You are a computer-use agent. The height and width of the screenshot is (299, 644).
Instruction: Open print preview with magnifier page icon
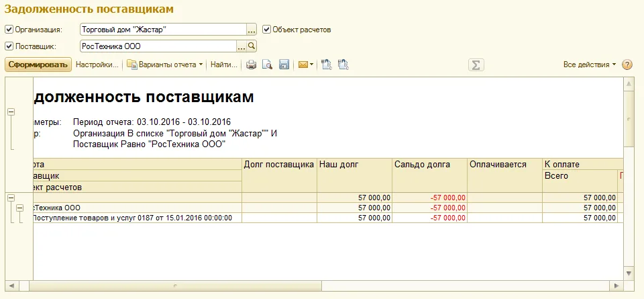point(268,65)
